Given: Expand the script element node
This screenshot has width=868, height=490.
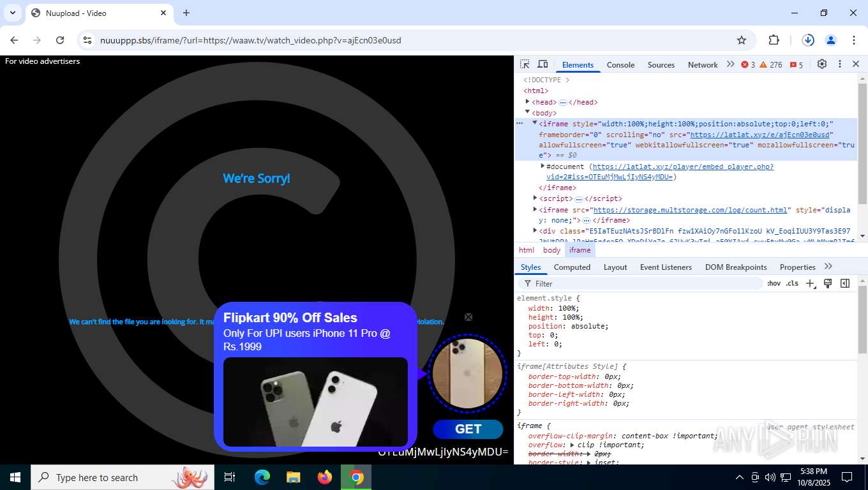Looking at the screenshot, I should (x=535, y=198).
